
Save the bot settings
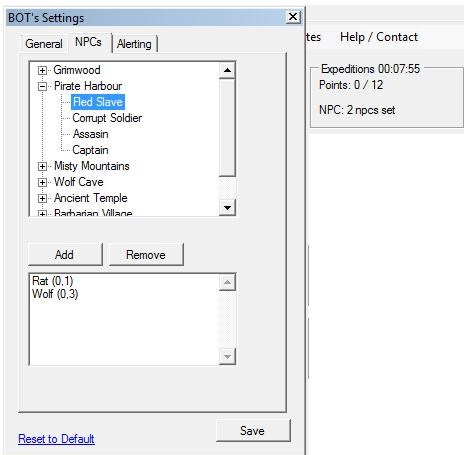pyautogui.click(x=253, y=431)
